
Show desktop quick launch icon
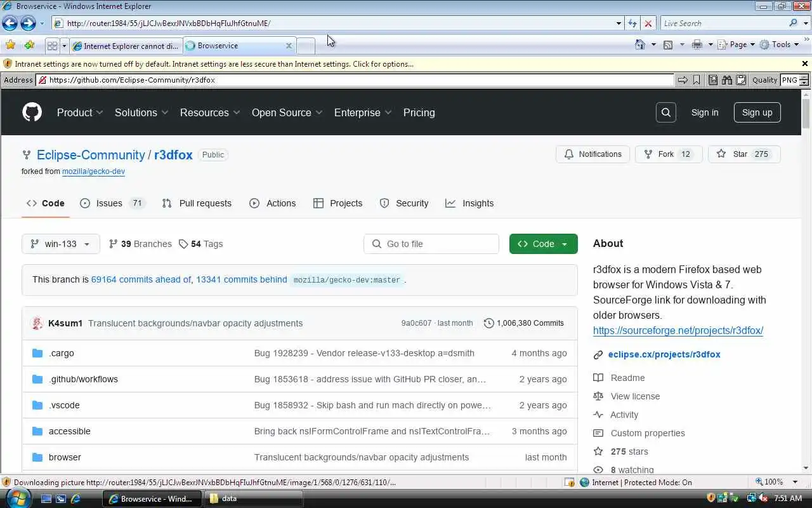pyautogui.click(x=46, y=498)
